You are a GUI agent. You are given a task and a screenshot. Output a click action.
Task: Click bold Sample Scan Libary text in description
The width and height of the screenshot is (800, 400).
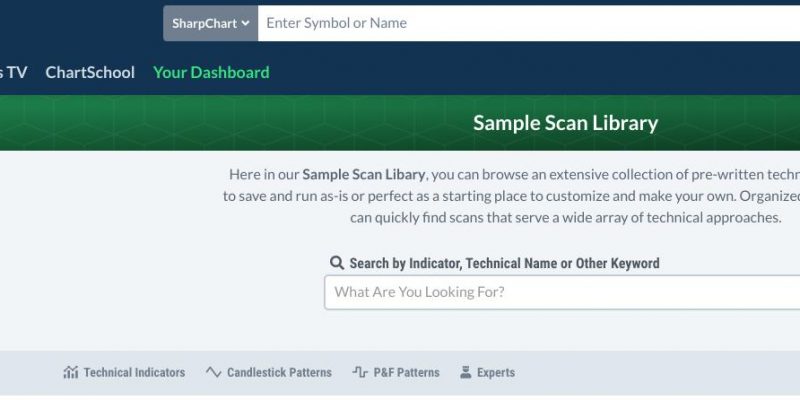[363, 174]
